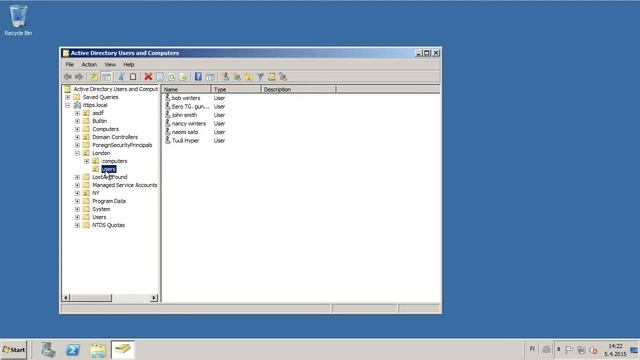Click the Action Center flag tray icon
Viewport: 640px width, 360px height.
click(569, 350)
